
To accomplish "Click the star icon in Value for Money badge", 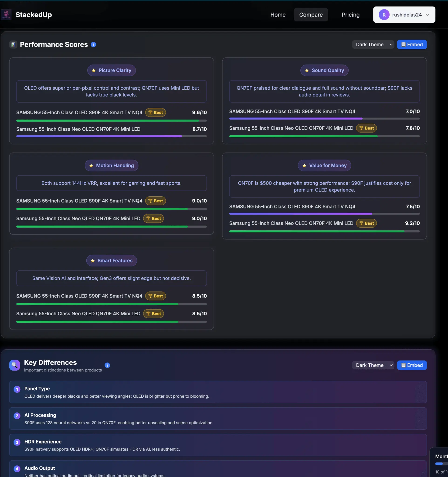I will tap(304, 166).
